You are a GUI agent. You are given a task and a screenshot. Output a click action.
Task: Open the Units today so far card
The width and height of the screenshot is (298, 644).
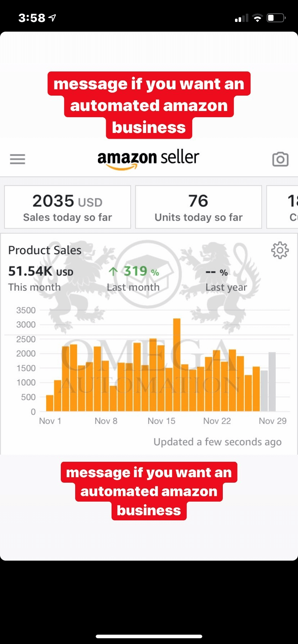click(x=198, y=207)
